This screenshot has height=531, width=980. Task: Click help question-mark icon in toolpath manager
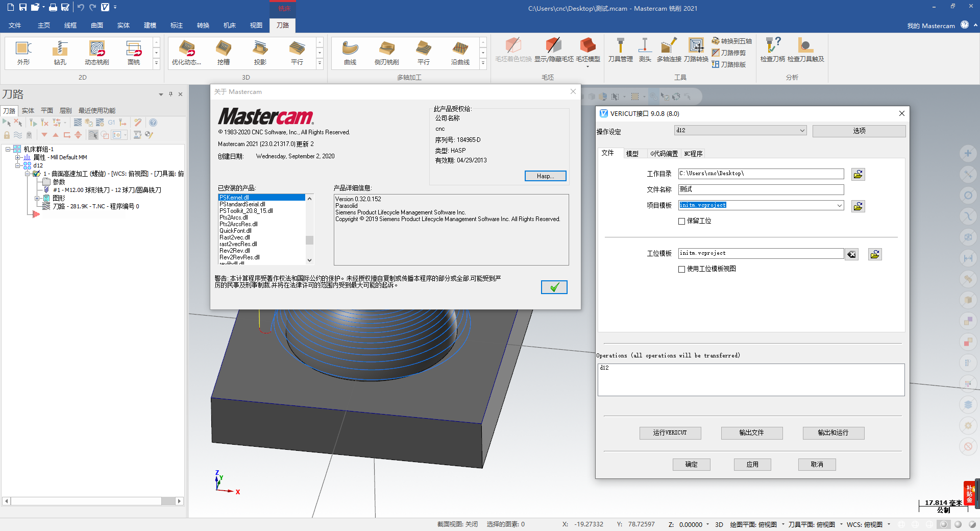coord(153,123)
